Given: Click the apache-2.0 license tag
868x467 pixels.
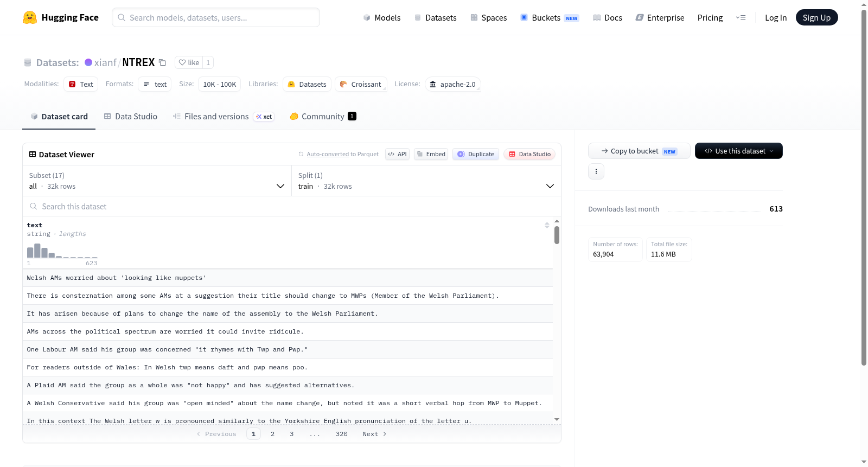Looking at the screenshot, I should 452,84.
